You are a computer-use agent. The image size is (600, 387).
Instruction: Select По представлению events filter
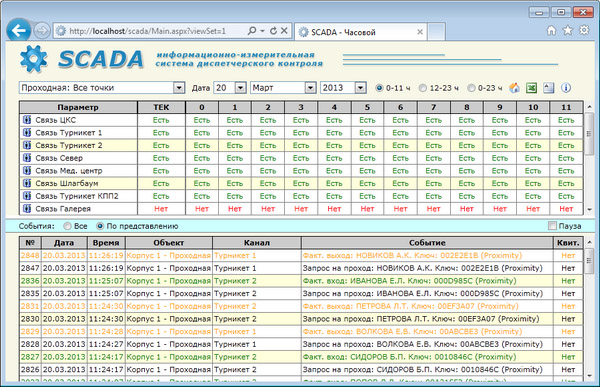click(100, 226)
